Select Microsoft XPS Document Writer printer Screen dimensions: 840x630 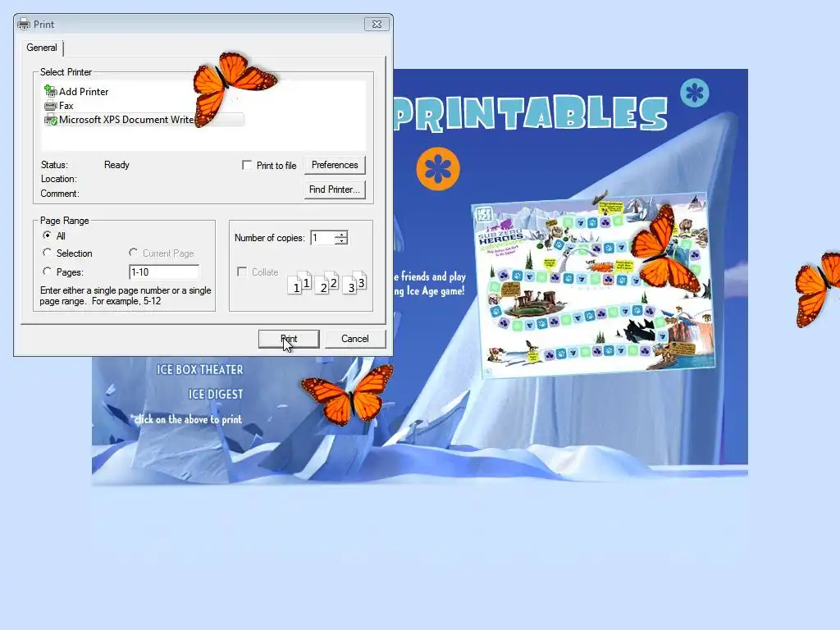pyautogui.click(x=144, y=120)
